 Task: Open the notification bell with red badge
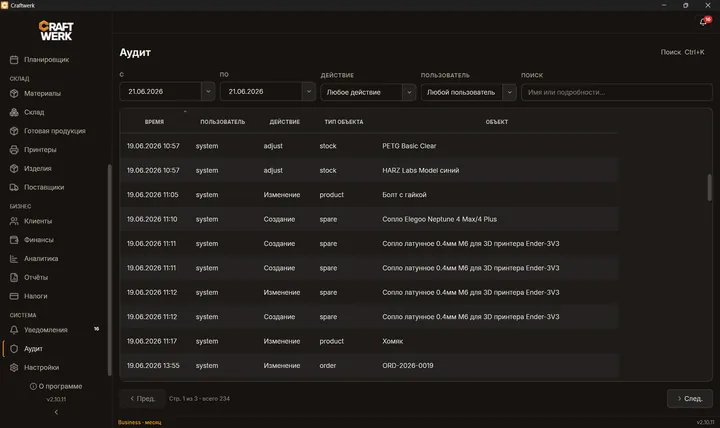pos(704,21)
